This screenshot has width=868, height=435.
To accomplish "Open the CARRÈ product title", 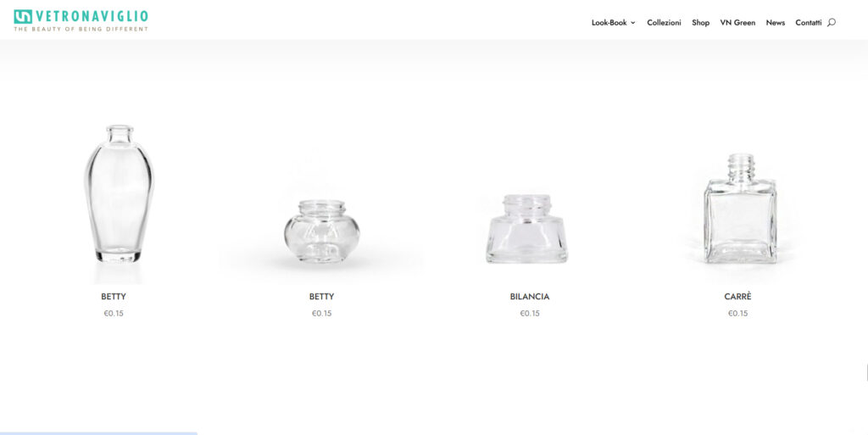I will click(738, 297).
